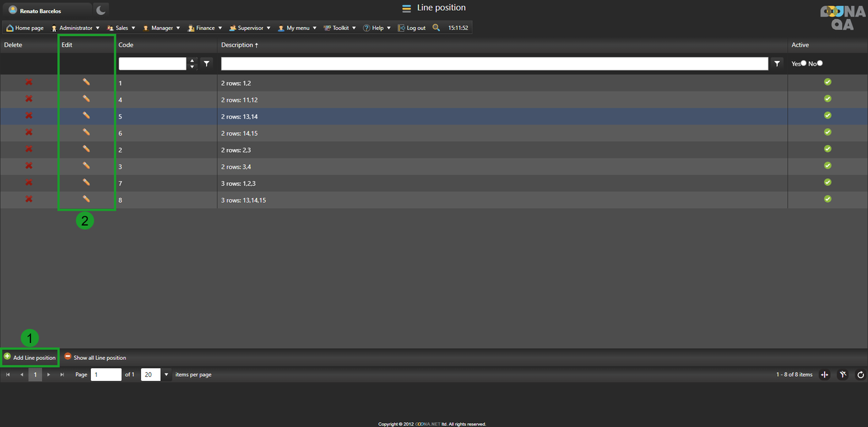Image resolution: width=868 pixels, height=427 pixels.
Task: Expand the Finance menu
Action: tap(205, 28)
